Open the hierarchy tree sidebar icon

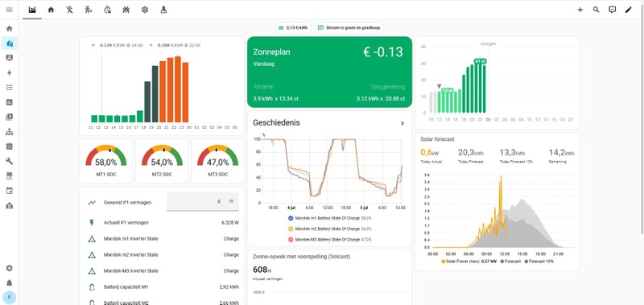click(x=10, y=132)
